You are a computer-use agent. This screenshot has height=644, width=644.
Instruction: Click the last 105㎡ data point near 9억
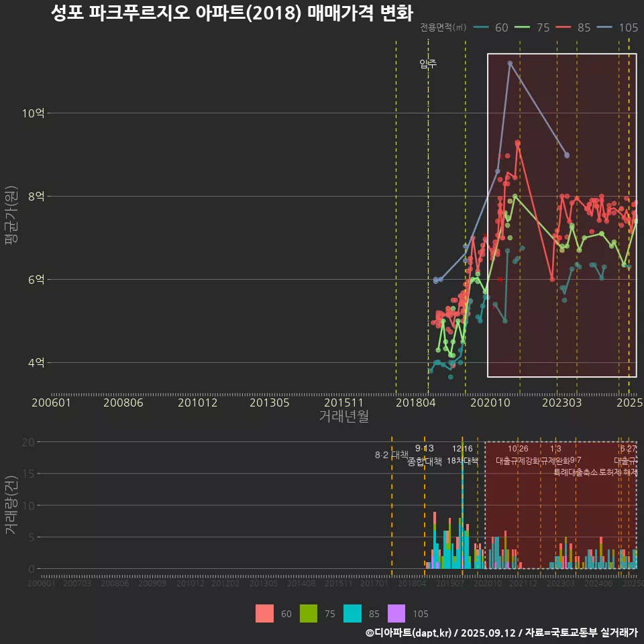(x=567, y=155)
